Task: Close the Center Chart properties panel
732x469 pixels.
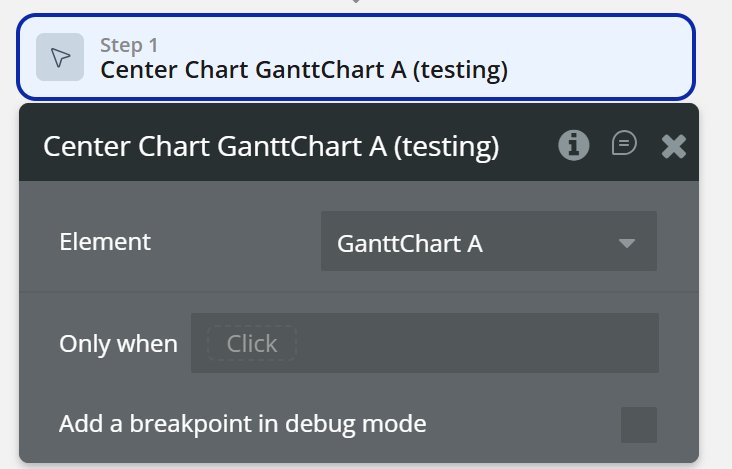Action: (674, 147)
